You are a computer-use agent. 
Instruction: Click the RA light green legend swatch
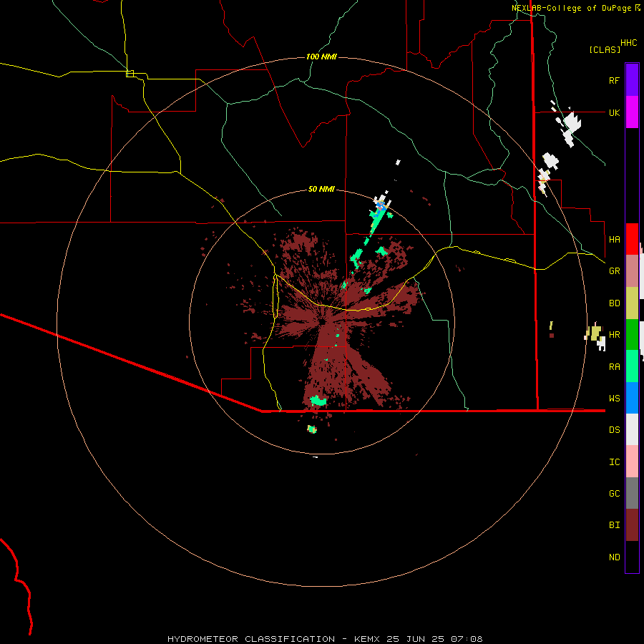point(632,366)
